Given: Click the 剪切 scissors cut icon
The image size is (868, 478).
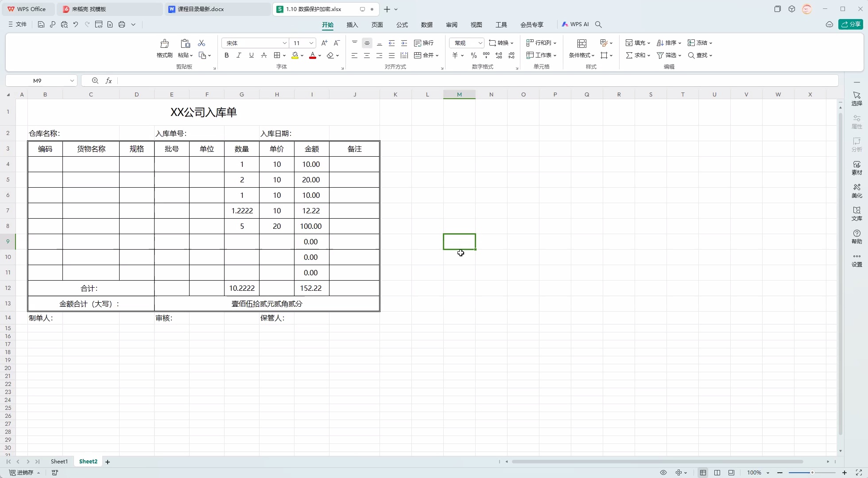Looking at the screenshot, I should click(x=201, y=43).
